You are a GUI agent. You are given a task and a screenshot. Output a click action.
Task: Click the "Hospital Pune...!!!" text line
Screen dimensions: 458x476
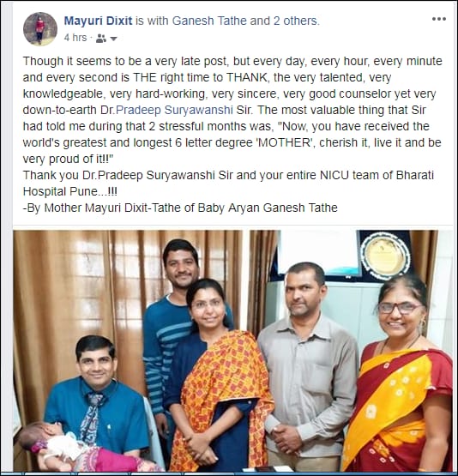click(70, 191)
